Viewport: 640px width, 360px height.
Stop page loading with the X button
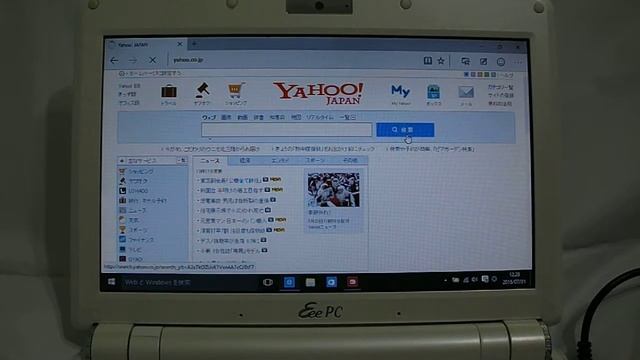coord(152,60)
